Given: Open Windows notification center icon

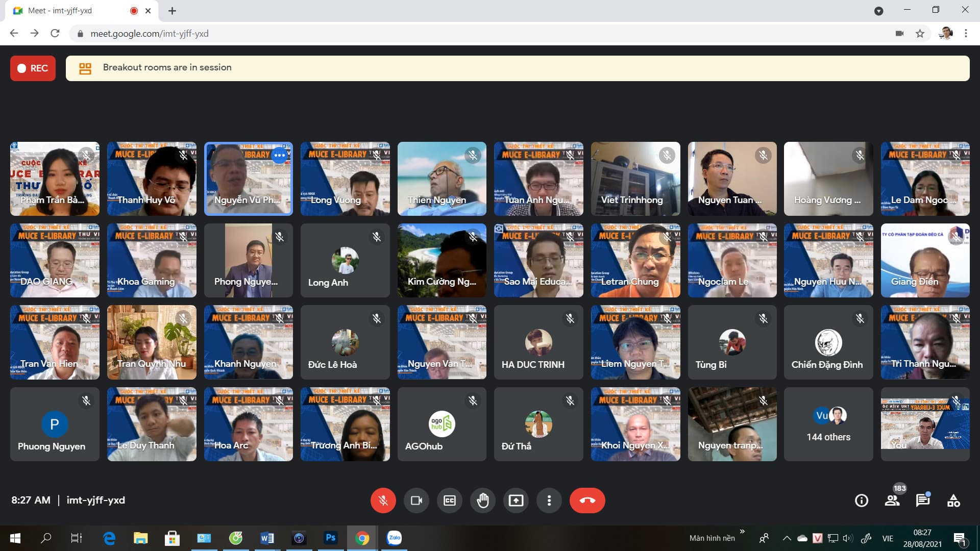Looking at the screenshot, I should (960, 538).
